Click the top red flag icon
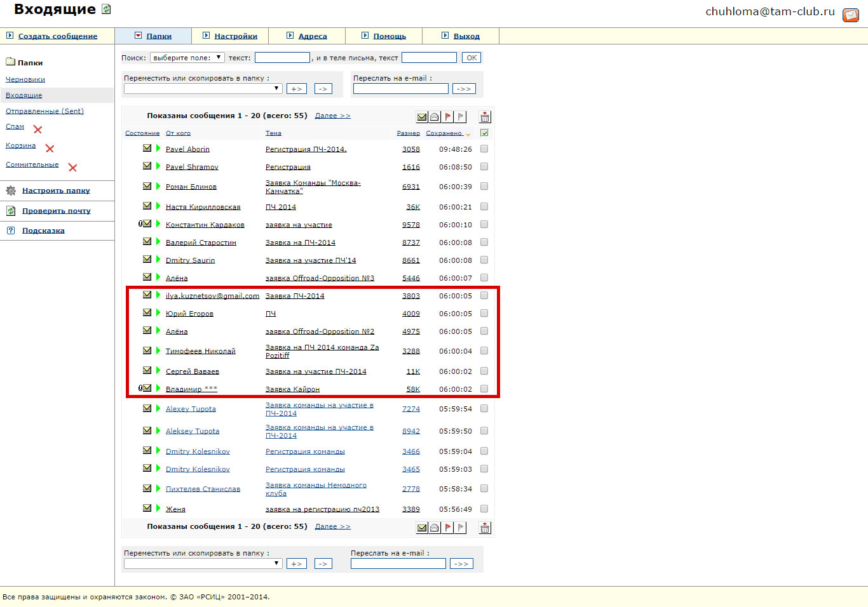 448,117
